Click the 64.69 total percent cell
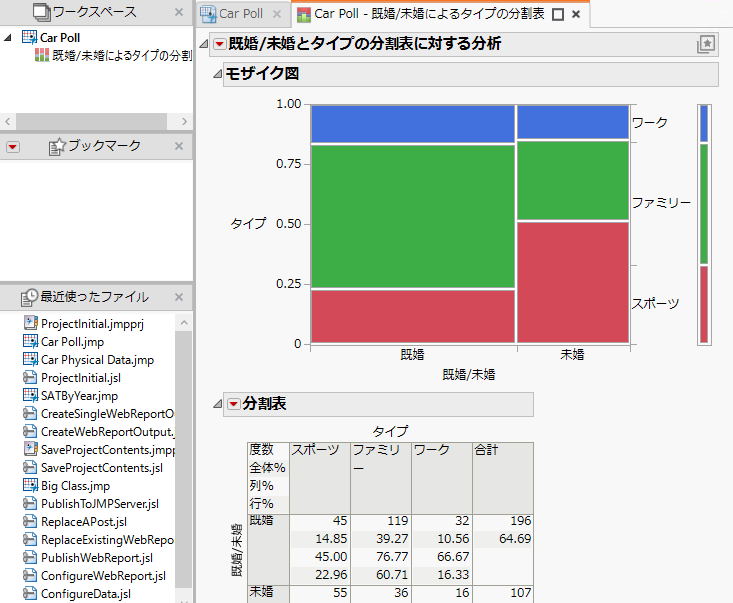733x603 pixels. (515, 539)
